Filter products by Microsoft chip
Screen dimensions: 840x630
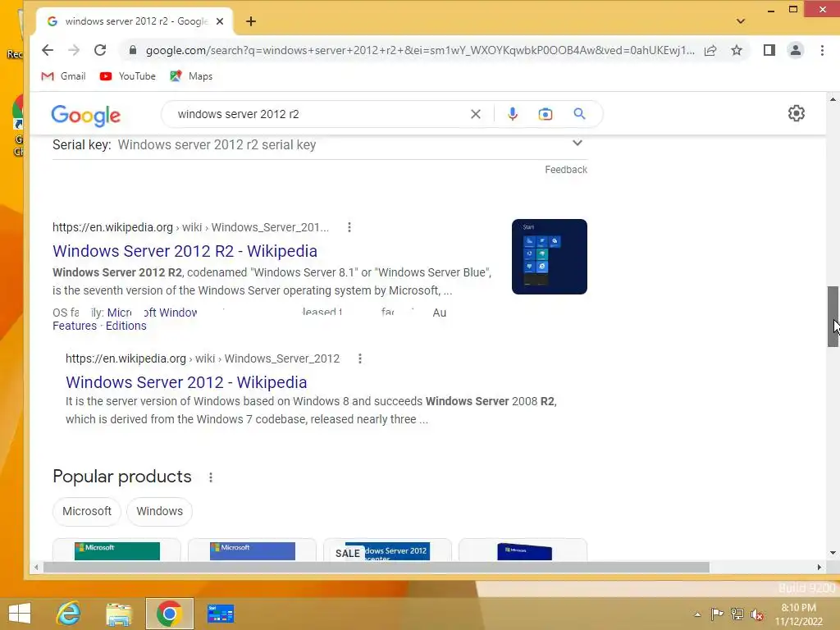coord(87,511)
